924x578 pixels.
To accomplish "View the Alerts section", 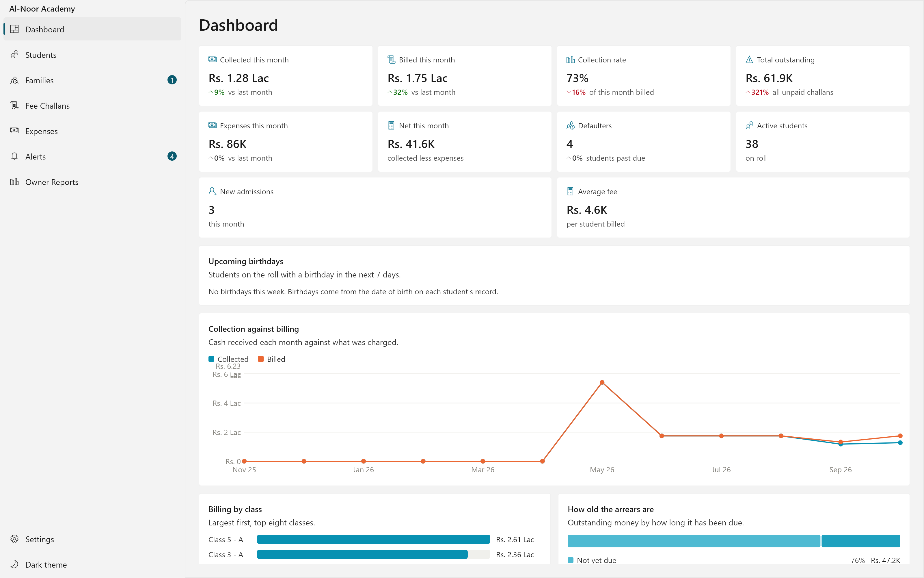I will click(x=92, y=156).
